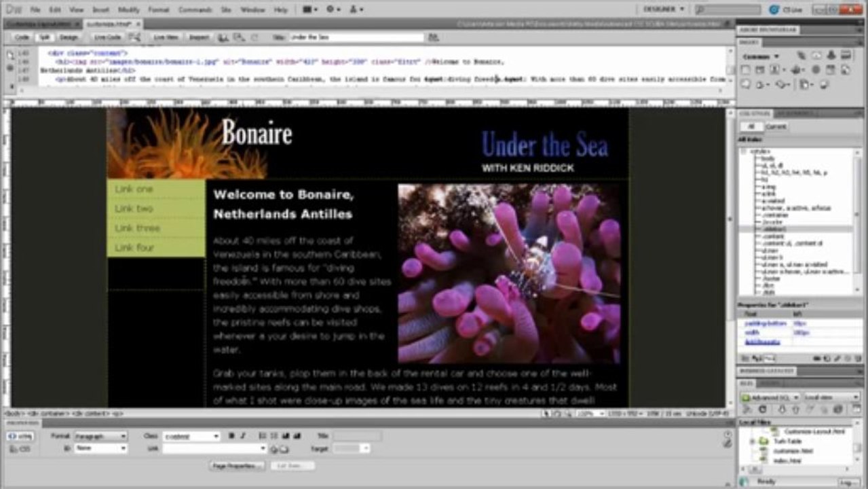This screenshot has width=868, height=489.
Task: Open the Window menu
Action: pyautogui.click(x=252, y=10)
